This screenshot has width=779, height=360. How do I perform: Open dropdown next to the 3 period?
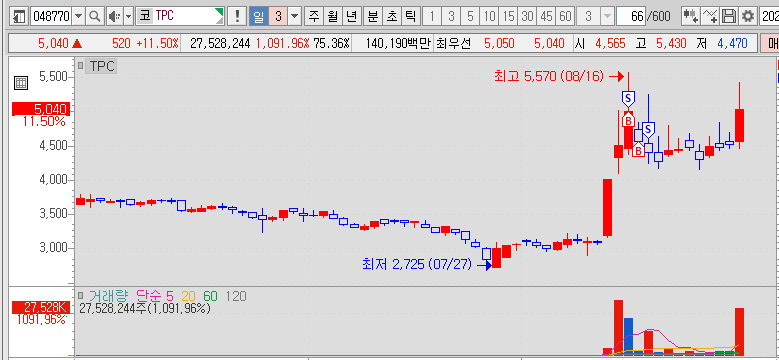pyautogui.click(x=295, y=16)
